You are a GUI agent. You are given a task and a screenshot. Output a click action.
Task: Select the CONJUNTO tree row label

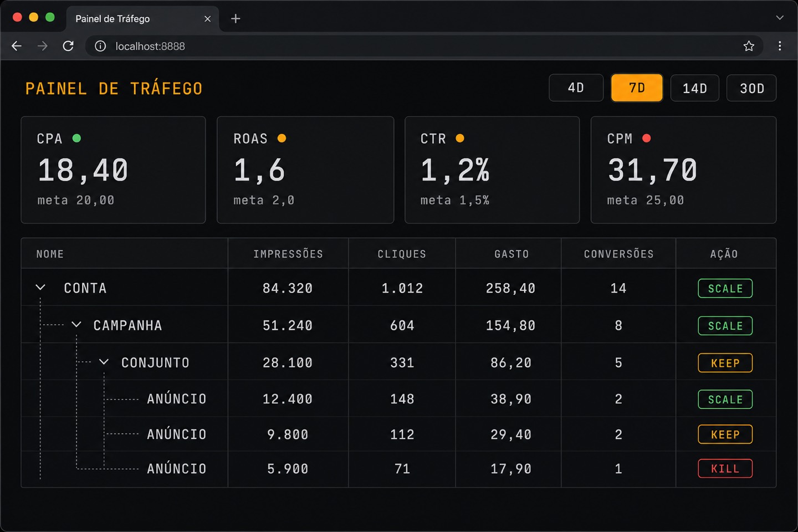pyautogui.click(x=155, y=362)
